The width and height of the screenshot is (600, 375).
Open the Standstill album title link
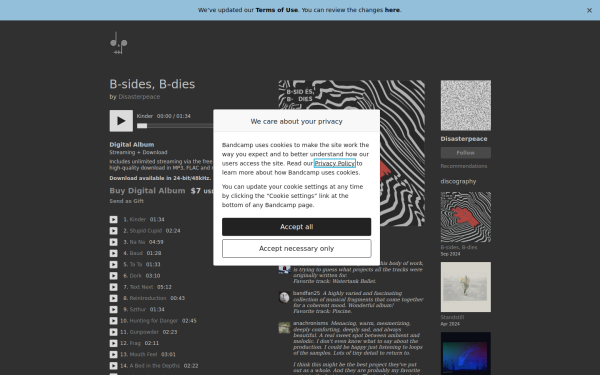pos(452,318)
